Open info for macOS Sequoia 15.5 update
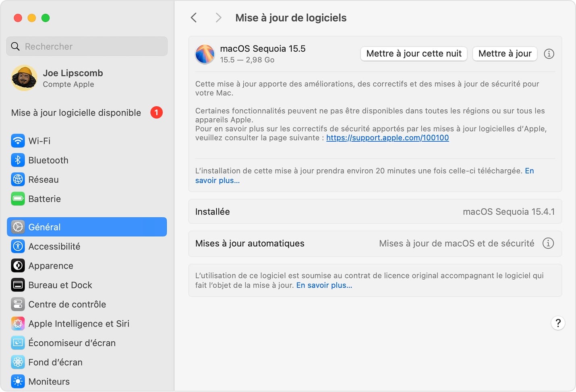The height and width of the screenshot is (392, 576). click(x=549, y=54)
